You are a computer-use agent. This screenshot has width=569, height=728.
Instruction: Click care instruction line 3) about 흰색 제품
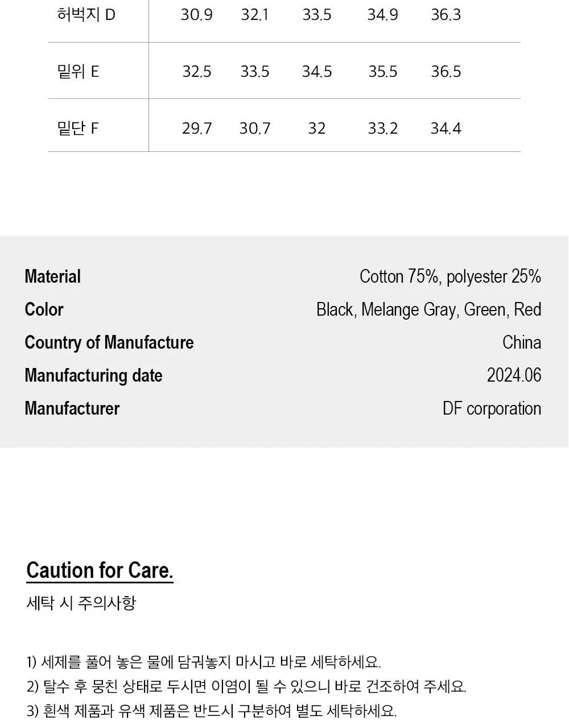(x=212, y=711)
